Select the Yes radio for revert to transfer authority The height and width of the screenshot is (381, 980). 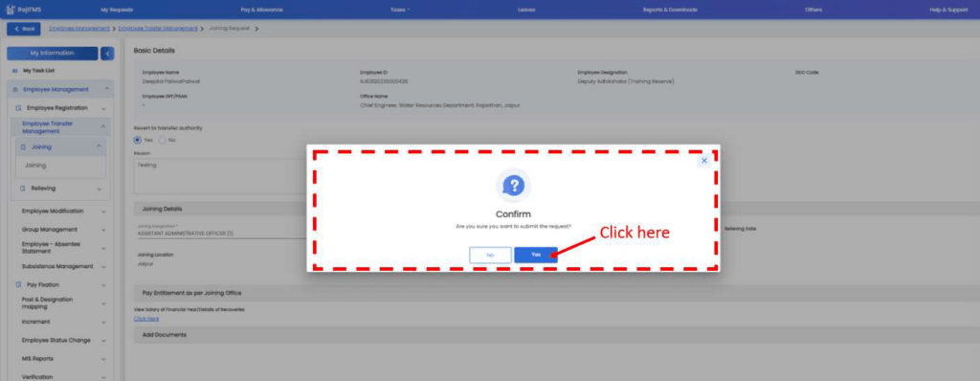point(138,140)
